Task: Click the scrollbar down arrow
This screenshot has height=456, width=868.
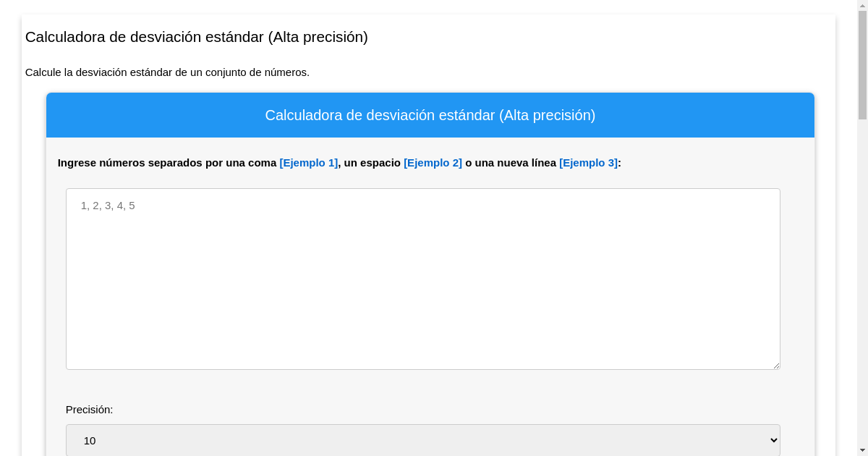Action: click(862, 450)
